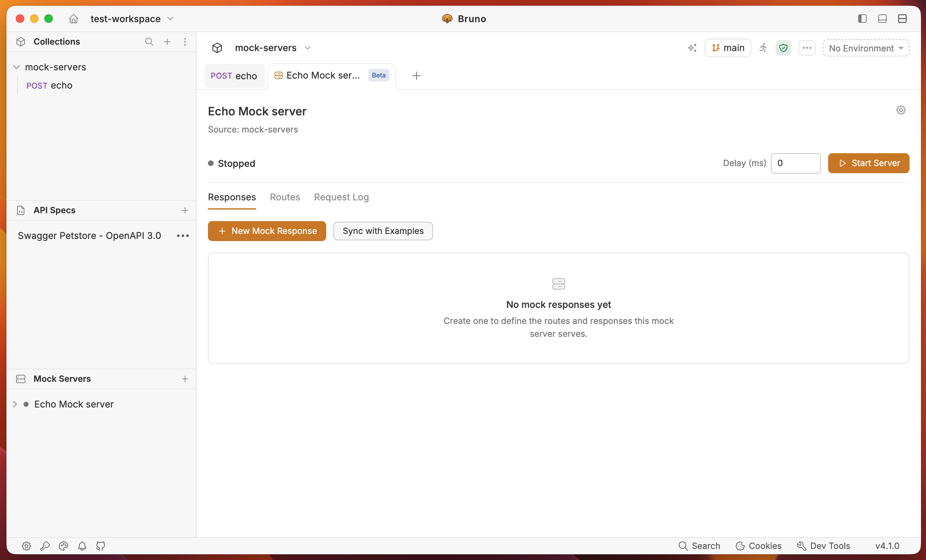Go to the home screen icon
The height and width of the screenshot is (560, 926).
click(74, 19)
